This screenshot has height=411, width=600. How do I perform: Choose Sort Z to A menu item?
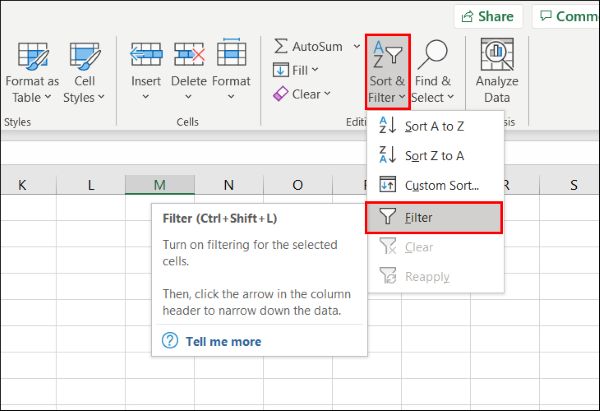[435, 155]
